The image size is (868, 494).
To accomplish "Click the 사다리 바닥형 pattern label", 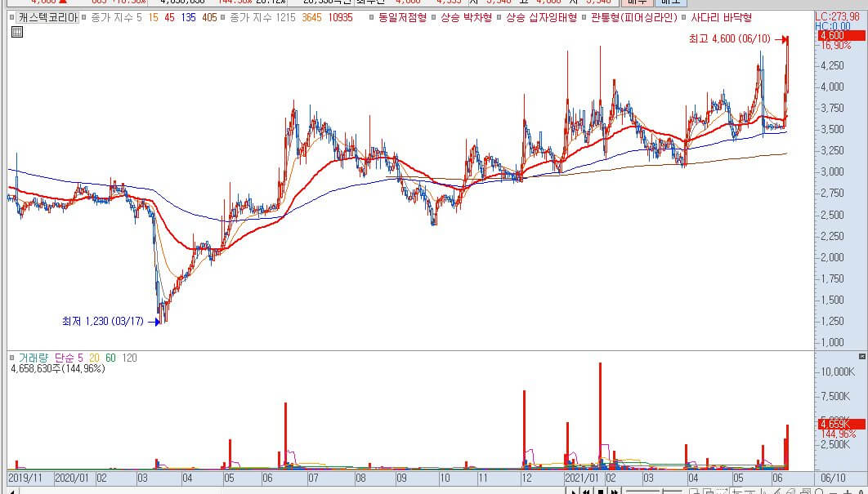I will 722,18.
